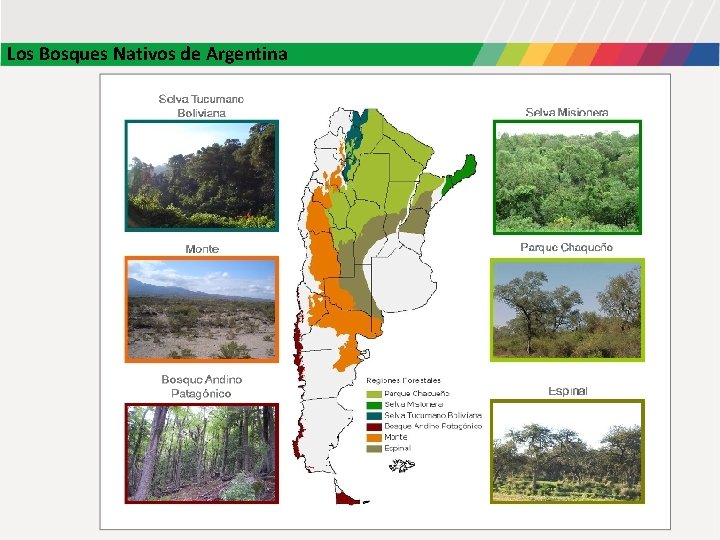The width and height of the screenshot is (720, 540).
Task: Click the Parque Chaqueño photo
Action: pos(568,310)
